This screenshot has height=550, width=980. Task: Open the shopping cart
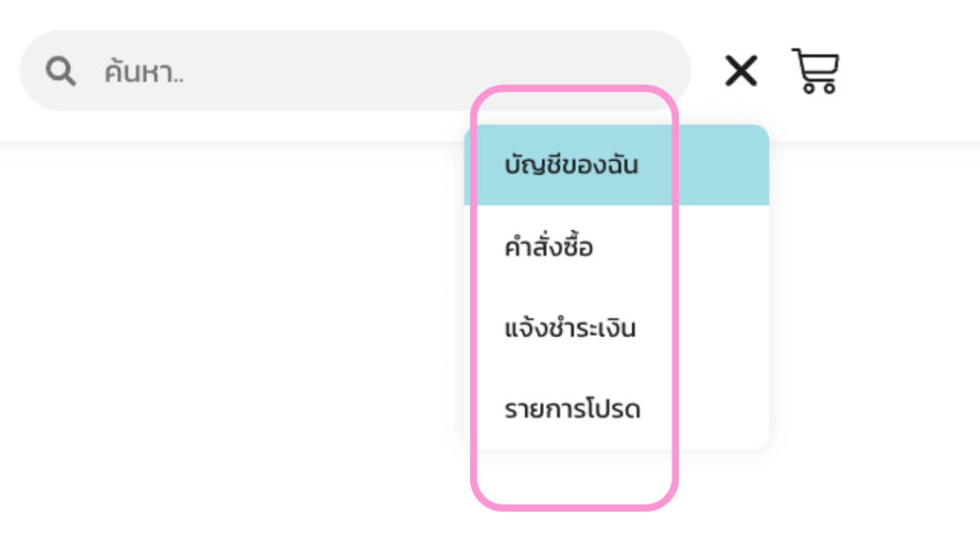[x=815, y=71]
